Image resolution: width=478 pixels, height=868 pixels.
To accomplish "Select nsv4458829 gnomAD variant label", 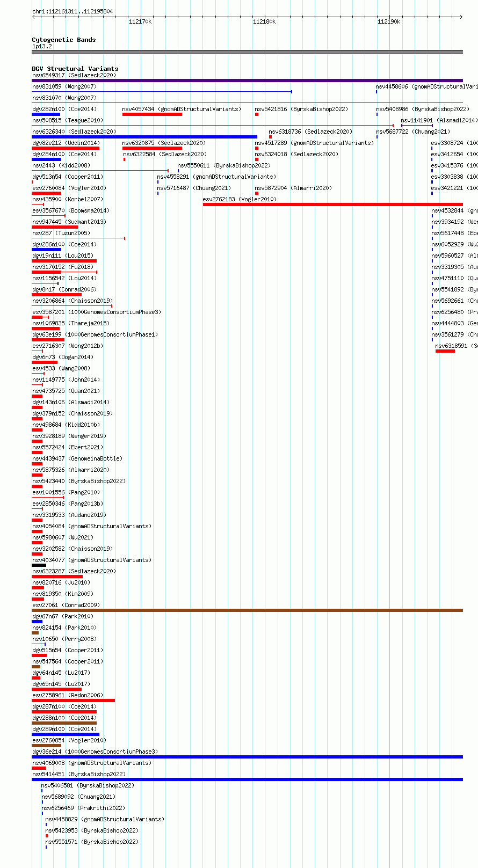I will (105, 819).
